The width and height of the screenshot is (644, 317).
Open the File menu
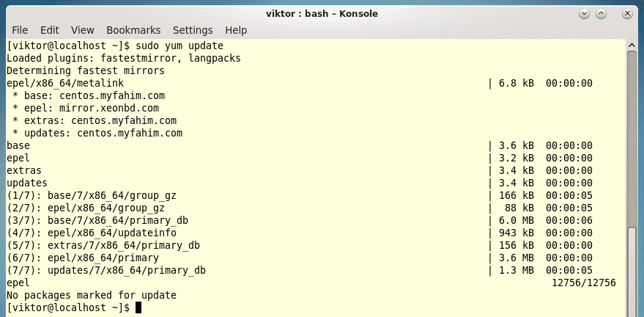click(x=20, y=30)
